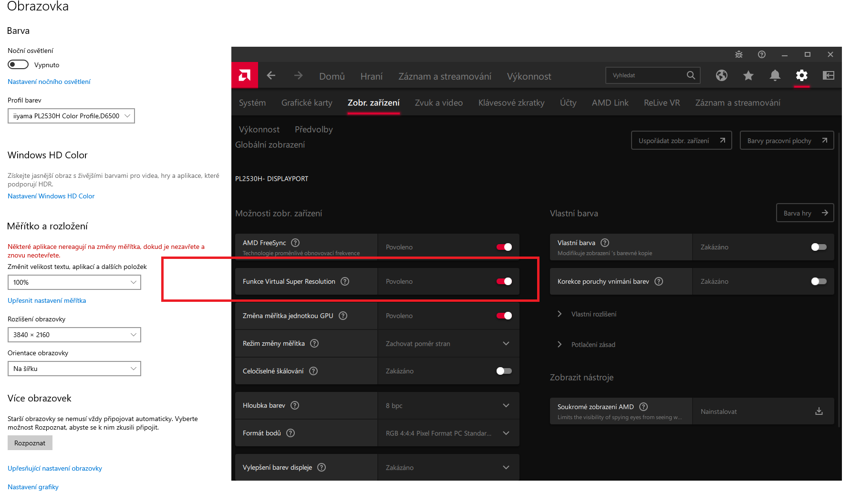
Task: Switch to the Grafické karty tab
Action: [307, 103]
